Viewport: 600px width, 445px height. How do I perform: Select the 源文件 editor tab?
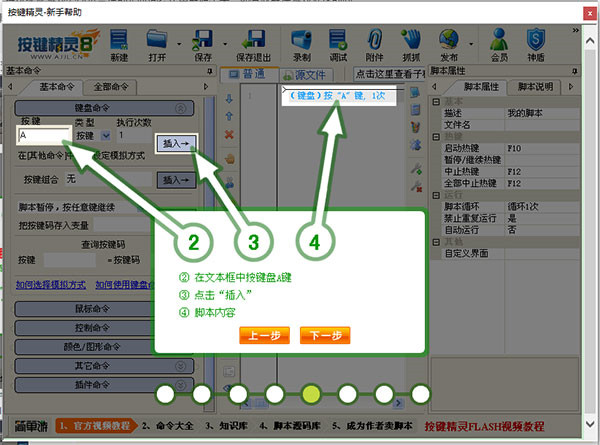coord(306,75)
